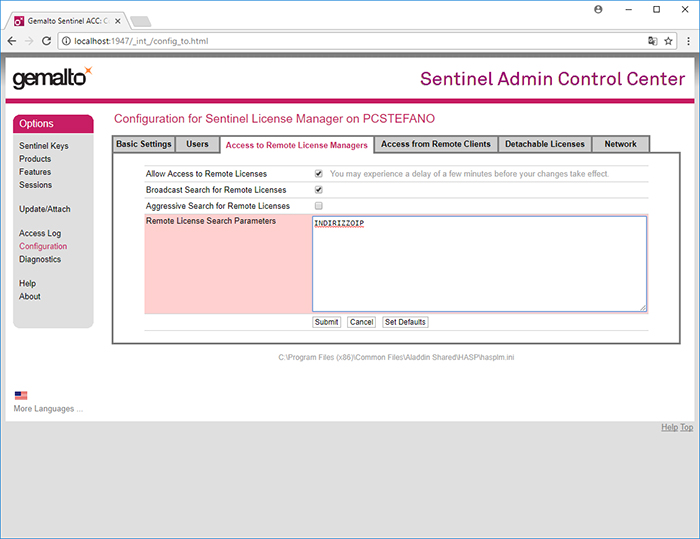Image resolution: width=700 pixels, height=539 pixels.
Task: Open Sessions in Options sidebar
Action: [x=35, y=185]
